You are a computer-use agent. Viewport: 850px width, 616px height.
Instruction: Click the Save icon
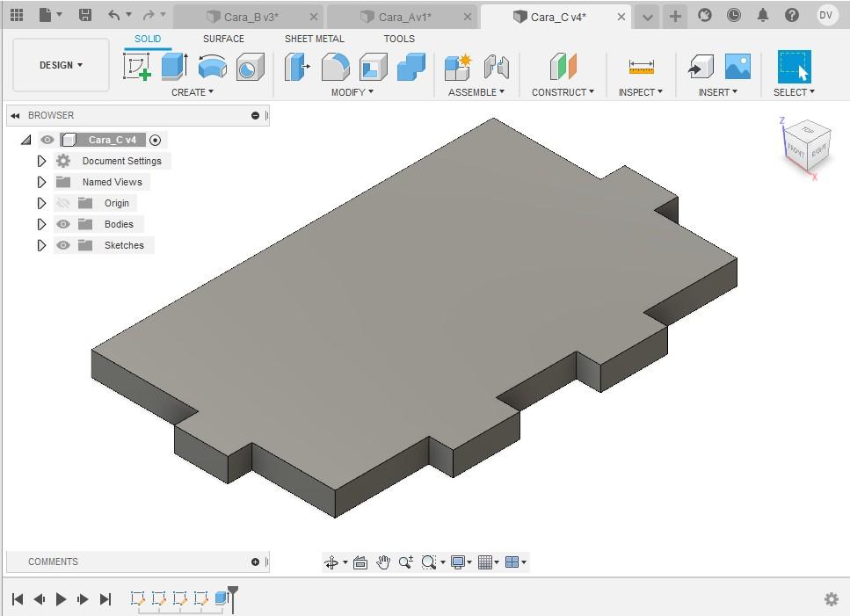click(85, 15)
